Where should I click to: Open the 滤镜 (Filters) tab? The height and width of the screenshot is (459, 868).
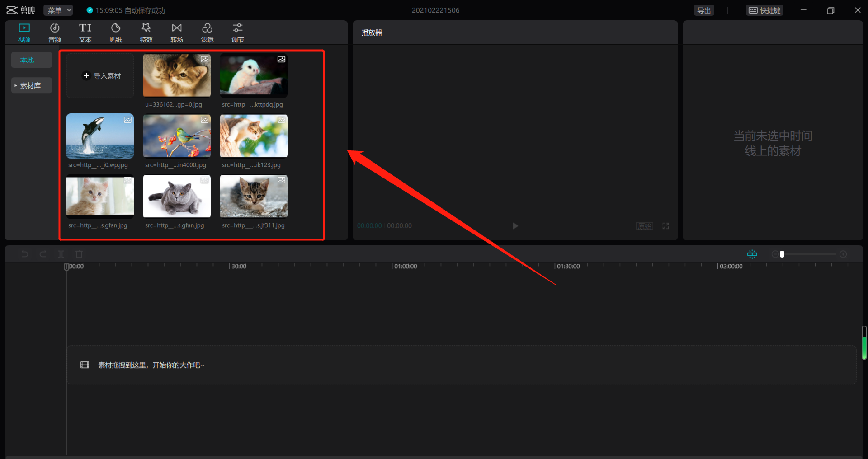[207, 33]
